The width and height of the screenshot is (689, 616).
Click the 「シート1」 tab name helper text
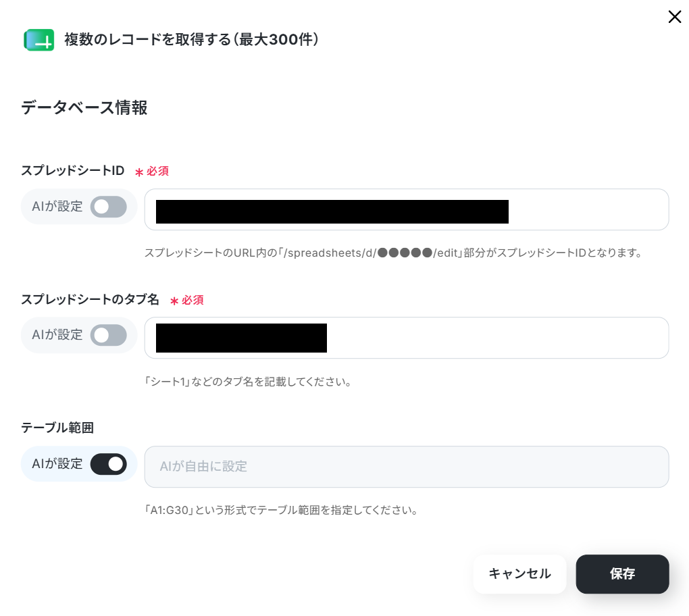[x=248, y=382]
